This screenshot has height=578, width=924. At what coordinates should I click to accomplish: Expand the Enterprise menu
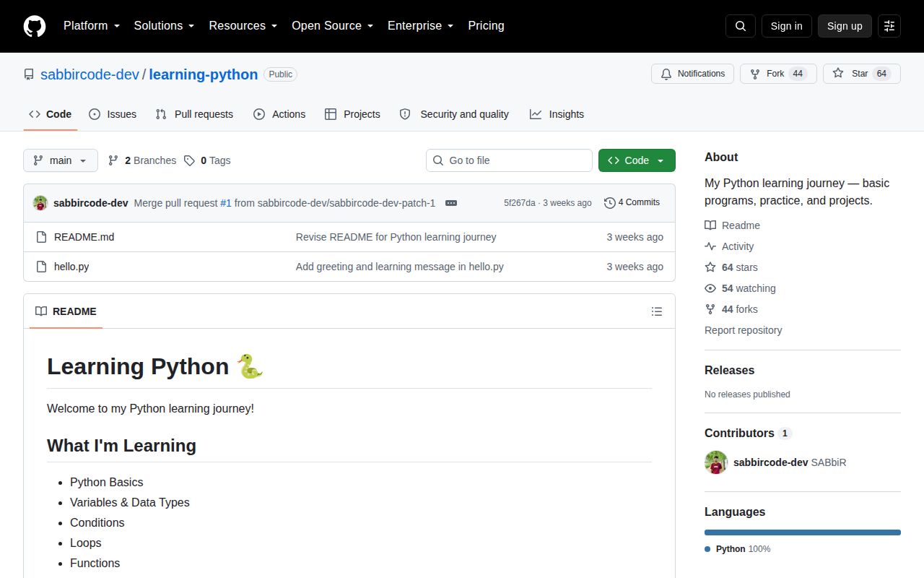420,26
